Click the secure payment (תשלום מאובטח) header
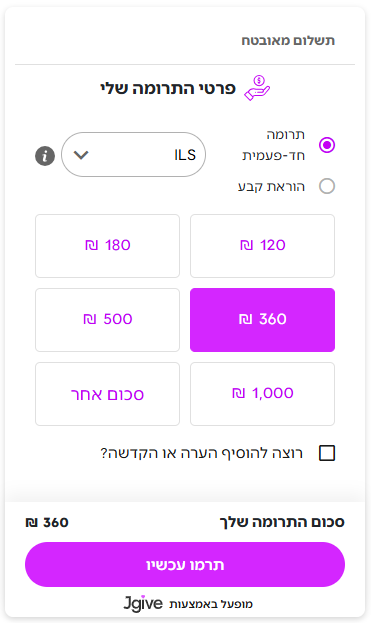Image resolution: width=371 pixels, height=623 pixels. (288, 41)
